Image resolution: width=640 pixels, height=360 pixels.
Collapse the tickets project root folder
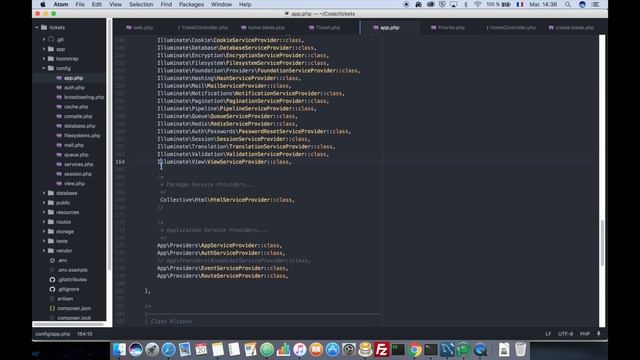pyautogui.click(x=37, y=27)
